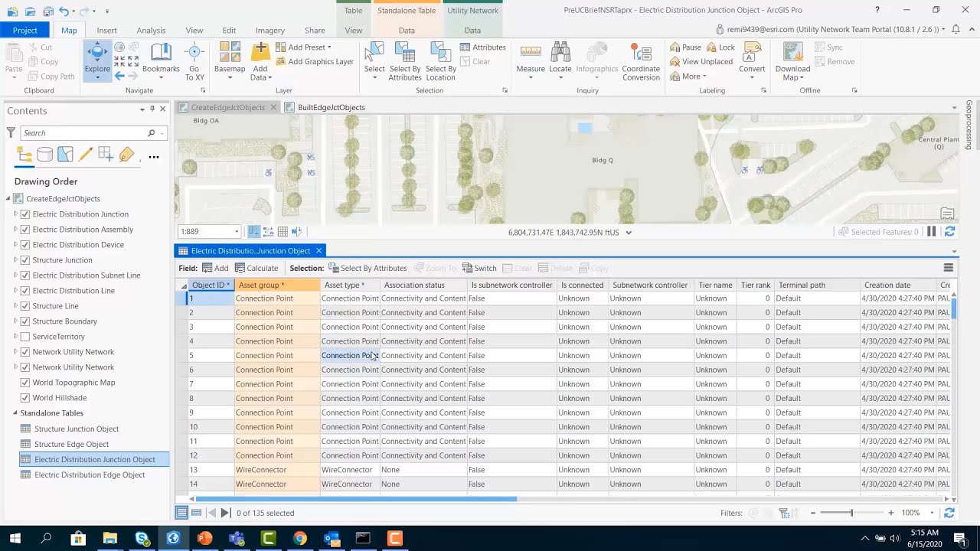The image size is (980, 551).
Task: Click the Convert labels icon
Action: pyautogui.click(x=752, y=51)
